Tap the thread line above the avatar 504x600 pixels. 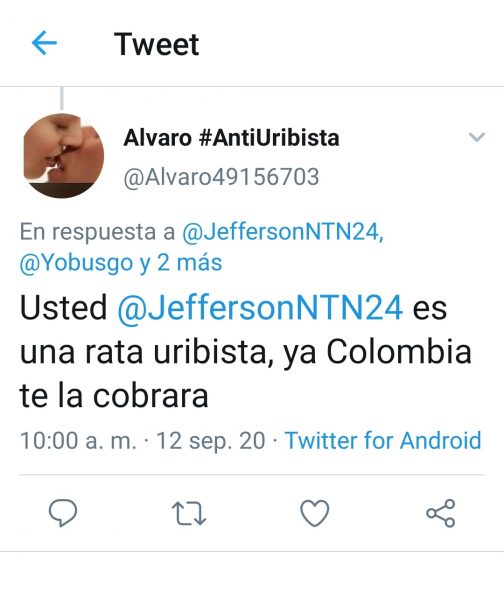[x=62, y=99]
